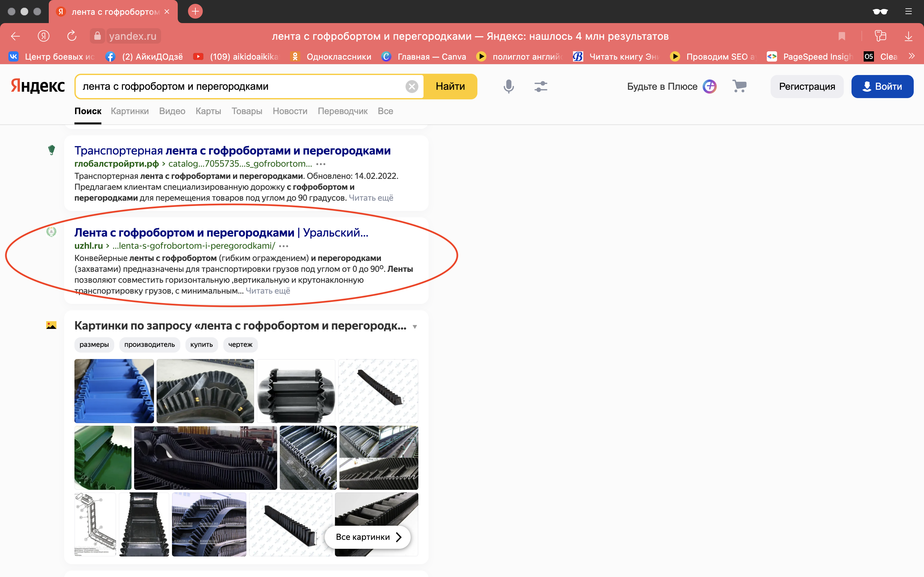Image resolution: width=924 pixels, height=577 pixels.
Task: Clear the search query with the X icon
Action: 411,87
